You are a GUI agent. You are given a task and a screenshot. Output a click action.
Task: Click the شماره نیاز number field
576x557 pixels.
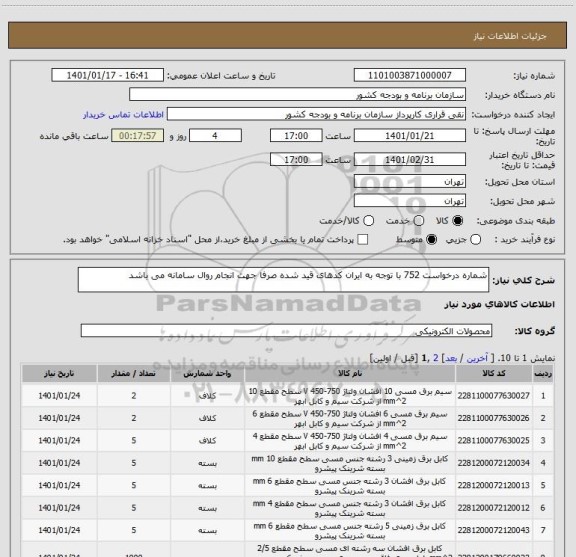(x=410, y=75)
